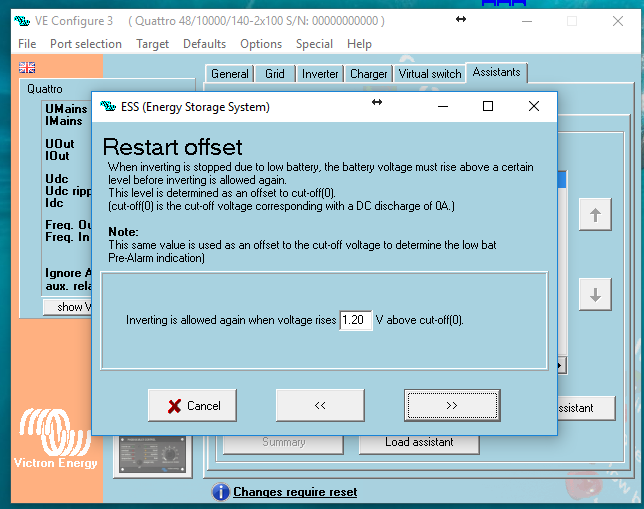This screenshot has width=644, height=509.
Task: Close the VE Configure 3 window
Action: pos(618,21)
